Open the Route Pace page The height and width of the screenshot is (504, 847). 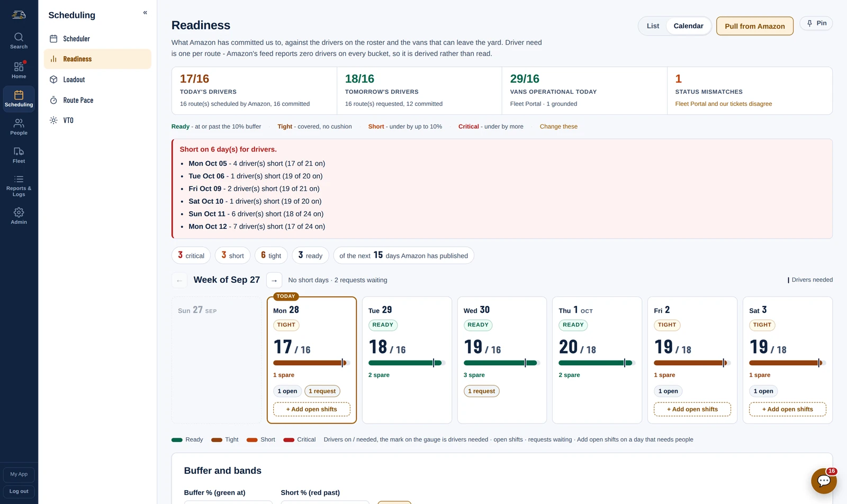97,100
